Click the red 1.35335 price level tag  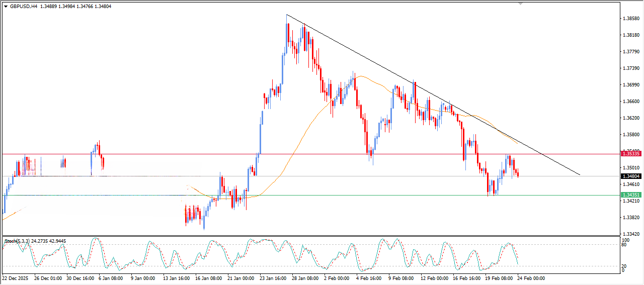631,154
